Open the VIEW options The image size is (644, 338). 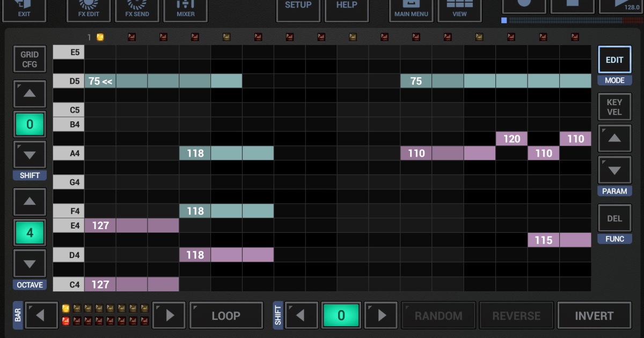459,10
